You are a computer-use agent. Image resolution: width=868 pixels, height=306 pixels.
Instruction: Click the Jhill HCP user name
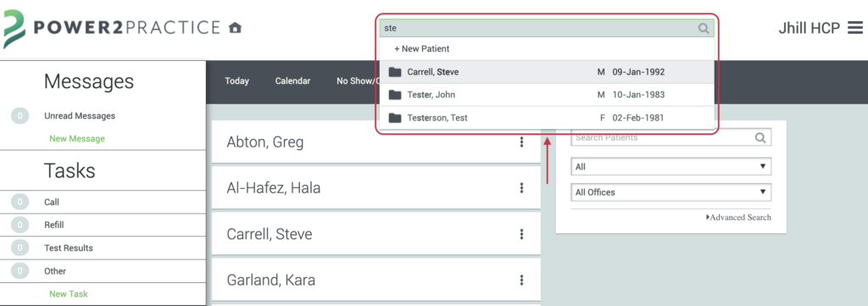(810, 28)
